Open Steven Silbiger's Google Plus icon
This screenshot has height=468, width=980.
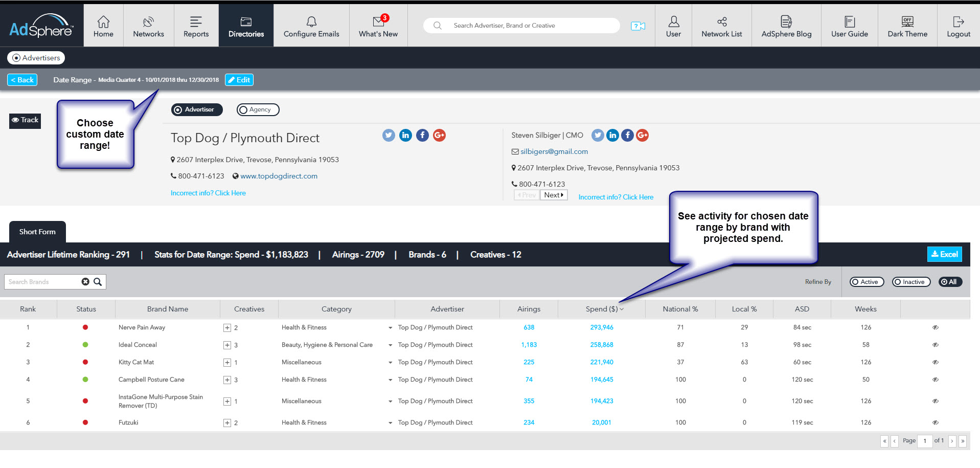pos(642,135)
